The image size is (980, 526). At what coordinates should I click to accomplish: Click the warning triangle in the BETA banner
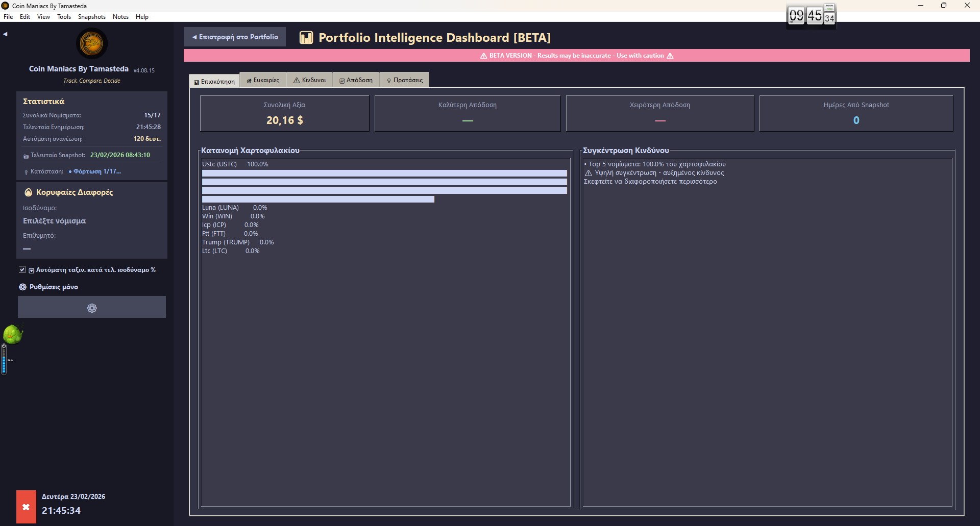483,56
